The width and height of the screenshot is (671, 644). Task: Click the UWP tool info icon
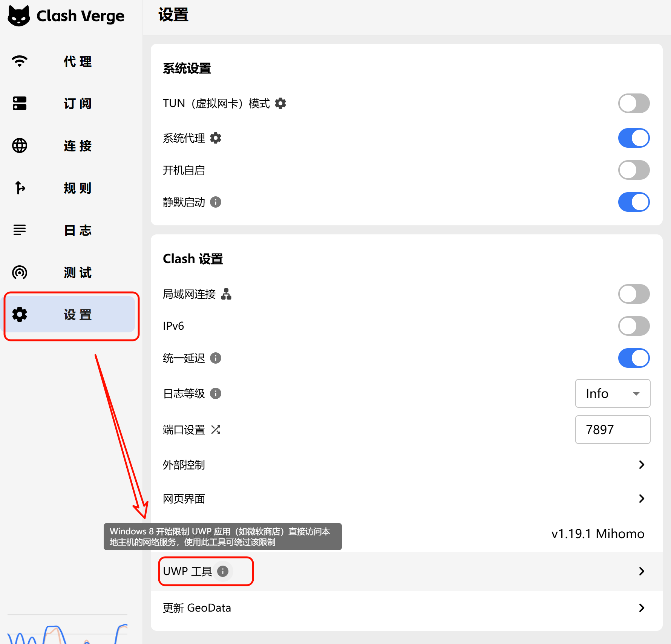(x=223, y=571)
